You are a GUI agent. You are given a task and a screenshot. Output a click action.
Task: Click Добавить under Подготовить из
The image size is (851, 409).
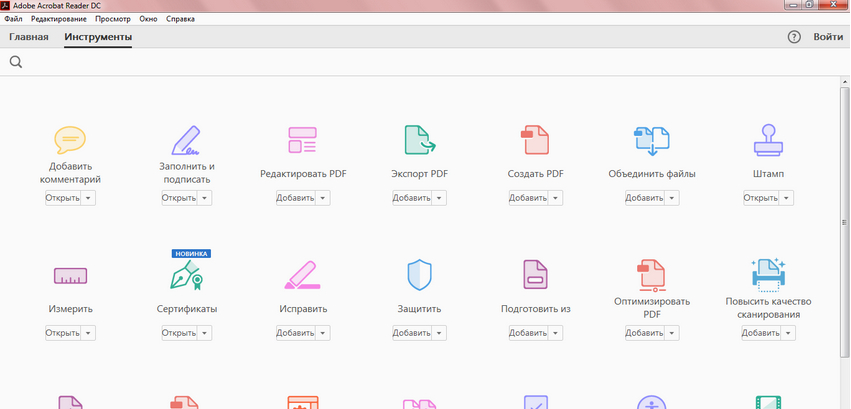(528, 333)
